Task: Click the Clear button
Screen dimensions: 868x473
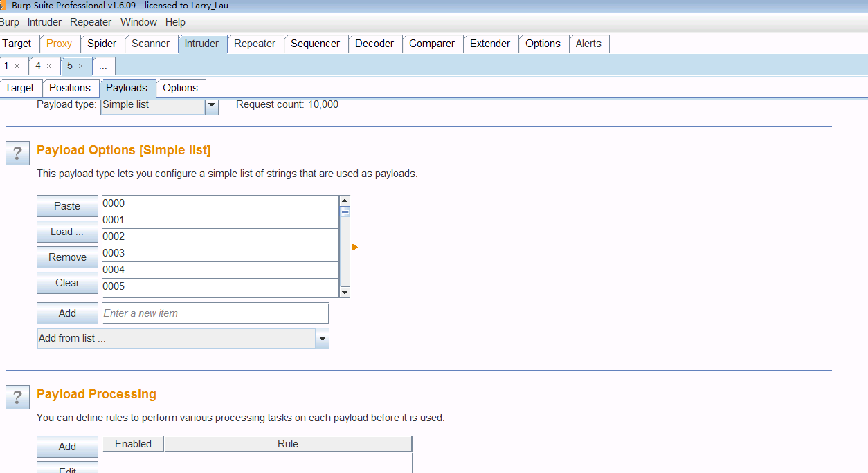Action: click(x=67, y=283)
